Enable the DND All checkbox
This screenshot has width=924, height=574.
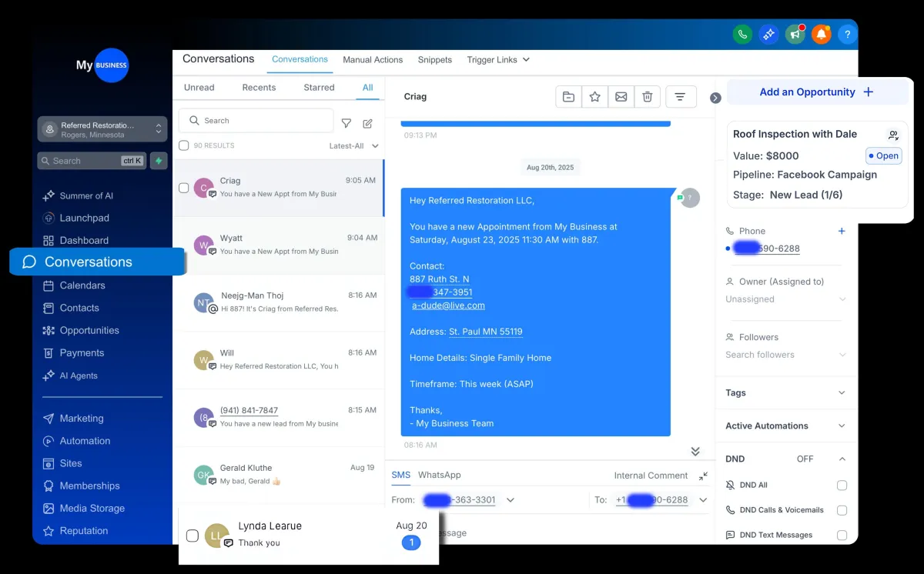coord(842,486)
